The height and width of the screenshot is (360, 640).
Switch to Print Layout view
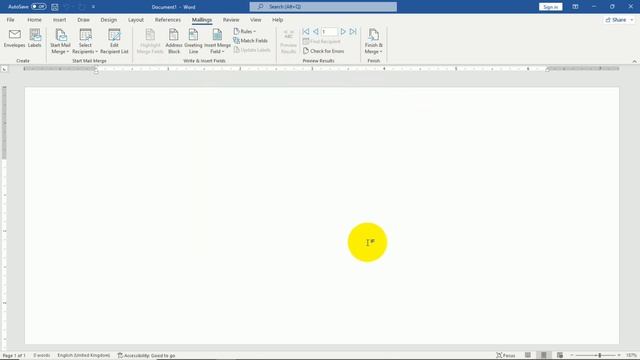coord(544,356)
